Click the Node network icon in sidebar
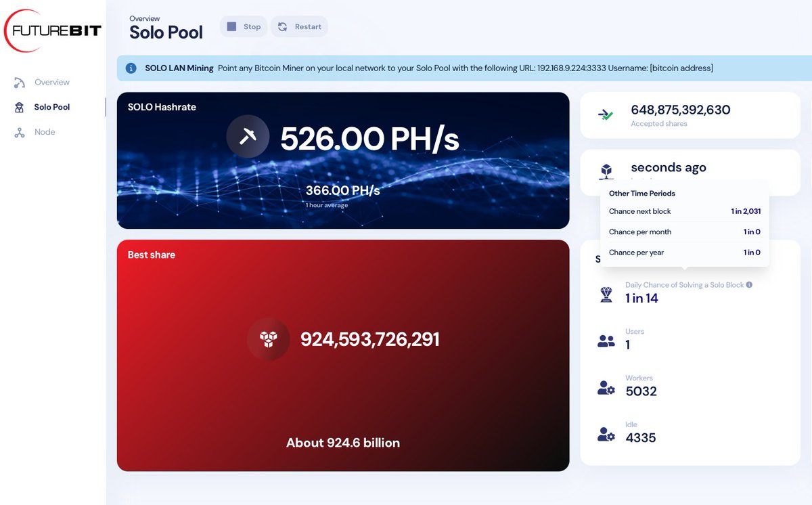Screen dimensions: 812x505 click(x=20, y=132)
